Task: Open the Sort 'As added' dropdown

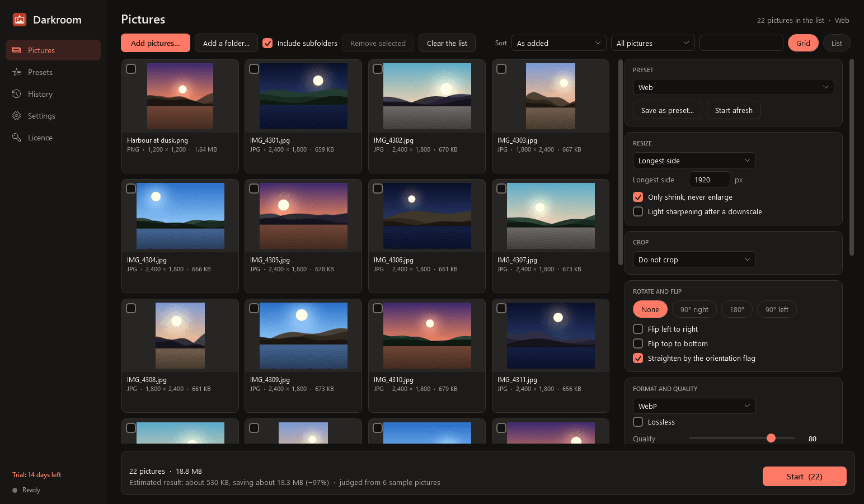Action: coord(558,43)
